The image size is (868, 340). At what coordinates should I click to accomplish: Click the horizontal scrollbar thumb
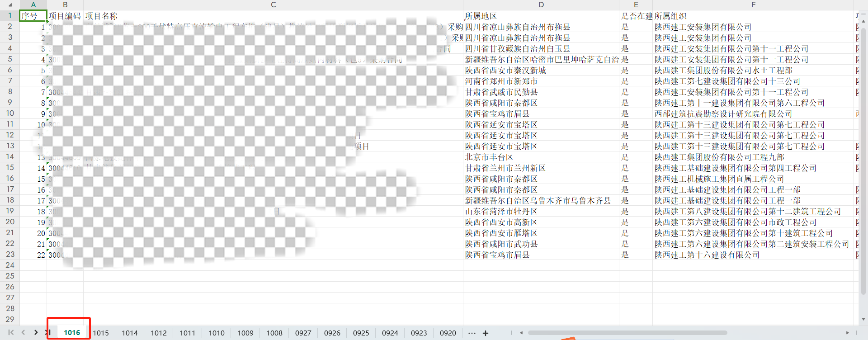click(627, 333)
